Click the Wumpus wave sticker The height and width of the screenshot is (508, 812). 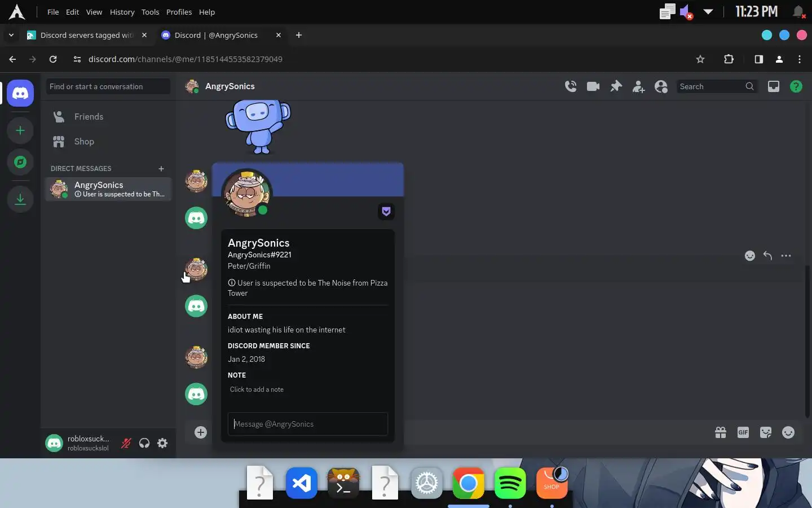pos(258,127)
